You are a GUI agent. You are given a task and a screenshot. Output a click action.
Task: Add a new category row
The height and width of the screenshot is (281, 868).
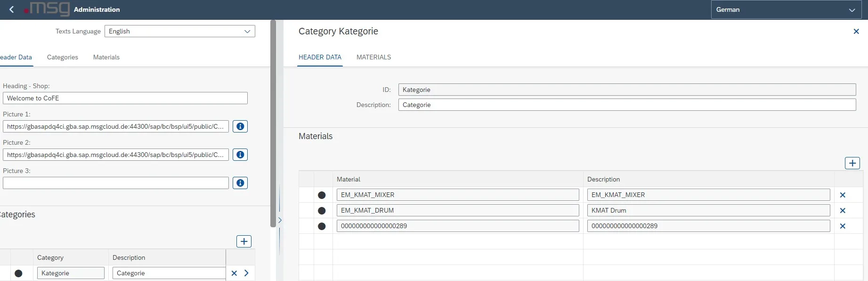pos(244,241)
